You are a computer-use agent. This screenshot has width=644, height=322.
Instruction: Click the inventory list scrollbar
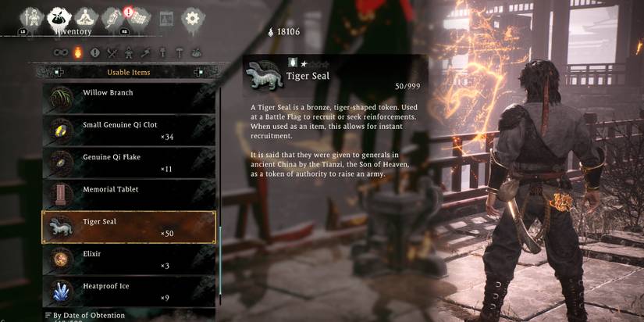coord(220,198)
